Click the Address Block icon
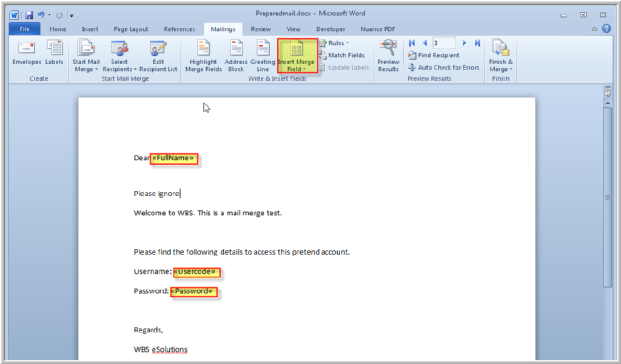 236,48
